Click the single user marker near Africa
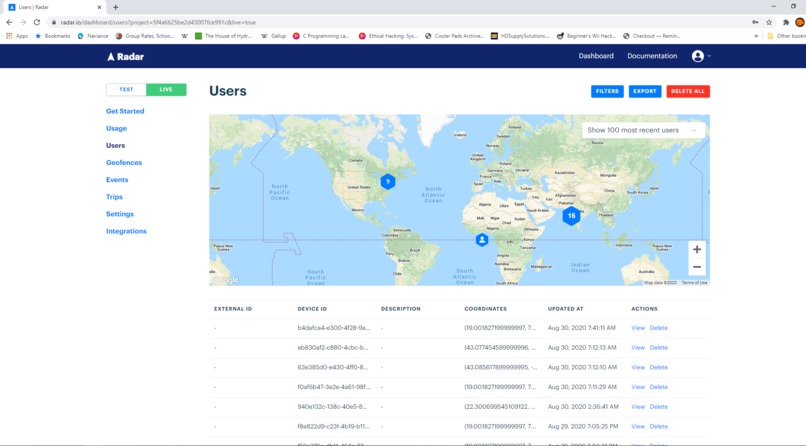The width and height of the screenshot is (806, 446). tap(482, 240)
